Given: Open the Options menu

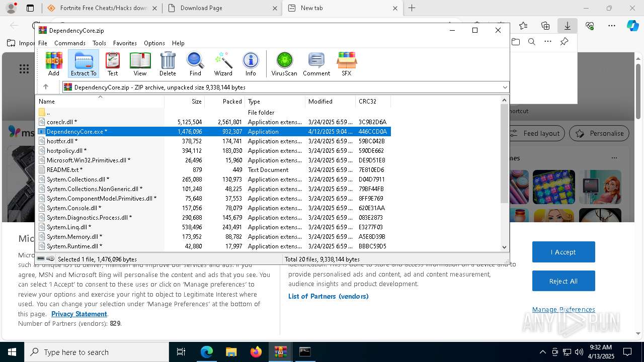Looking at the screenshot, I should click(154, 43).
